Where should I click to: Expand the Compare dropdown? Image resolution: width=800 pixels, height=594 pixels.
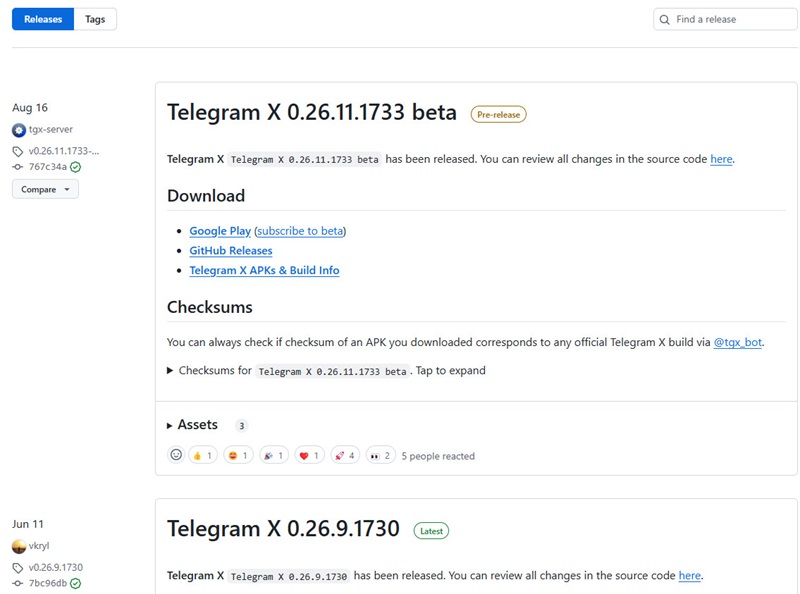point(44,189)
